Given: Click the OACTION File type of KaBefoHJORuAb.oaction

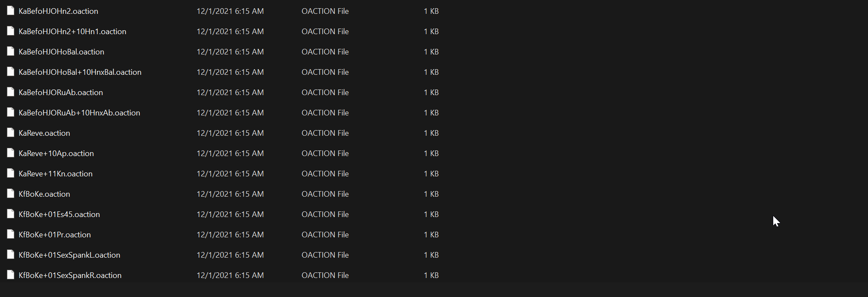Looking at the screenshot, I should pos(325,93).
